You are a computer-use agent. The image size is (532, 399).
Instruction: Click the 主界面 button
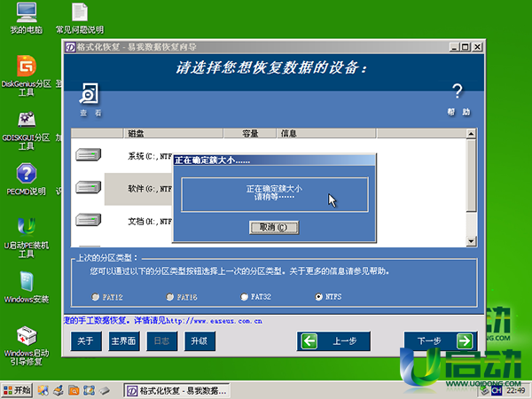tap(124, 341)
